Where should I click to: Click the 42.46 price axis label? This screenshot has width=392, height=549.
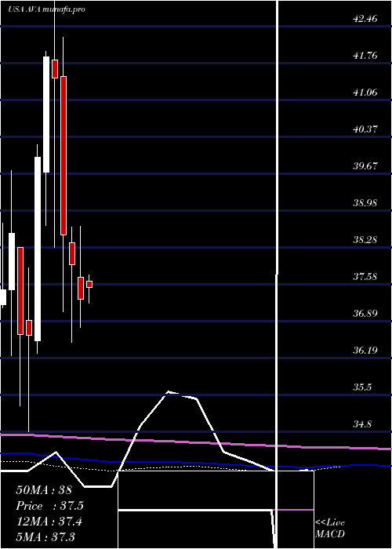365,19
